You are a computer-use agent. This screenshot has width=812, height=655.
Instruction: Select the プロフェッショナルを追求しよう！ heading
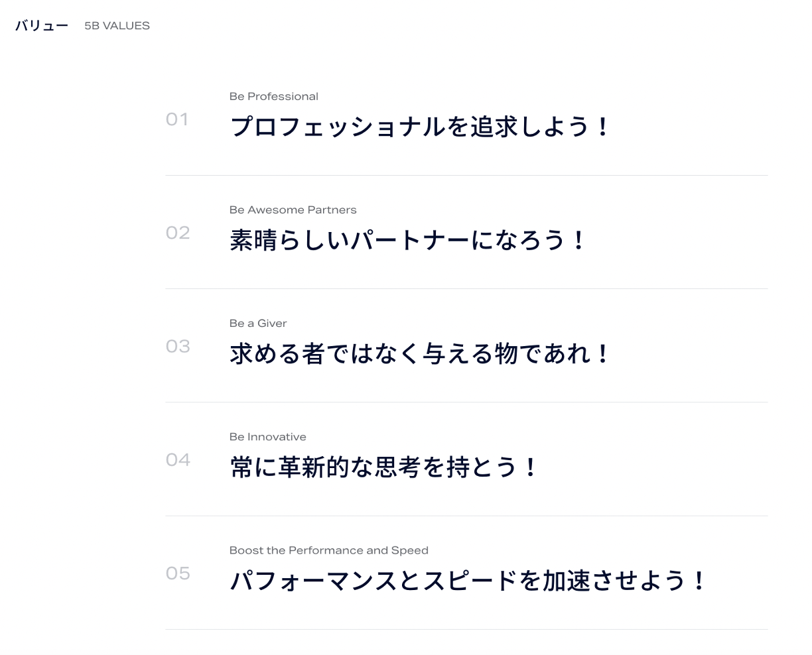pyautogui.click(x=419, y=127)
